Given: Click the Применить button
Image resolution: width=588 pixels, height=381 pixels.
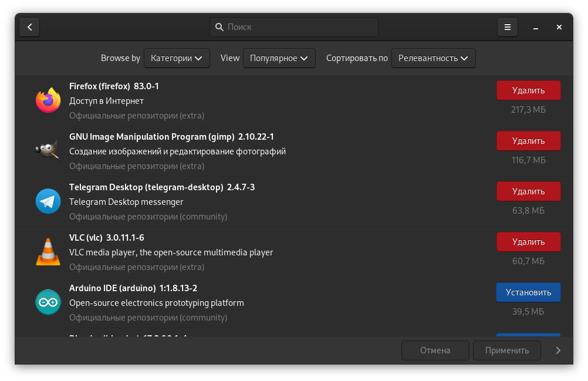Looking at the screenshot, I should [x=506, y=350].
